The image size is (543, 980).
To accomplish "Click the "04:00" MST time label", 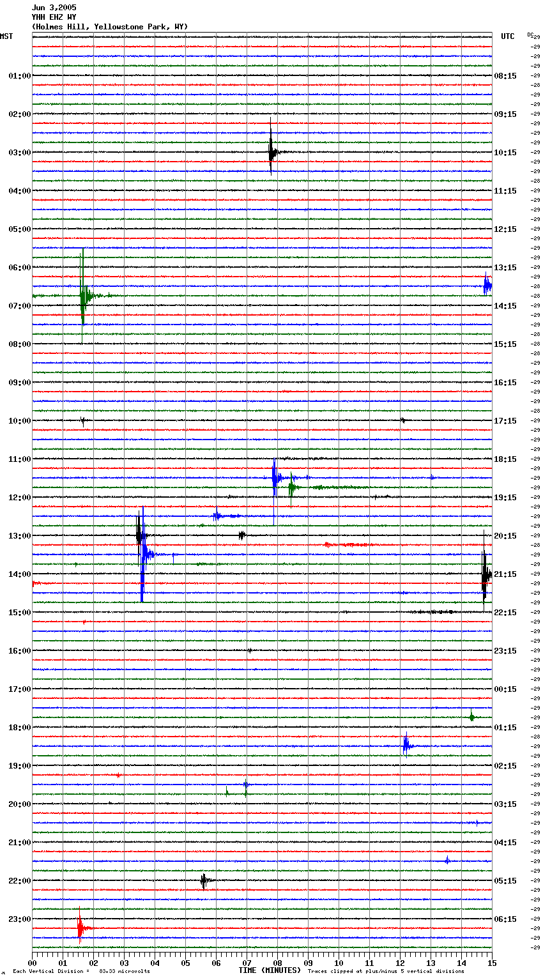I will [20, 191].
